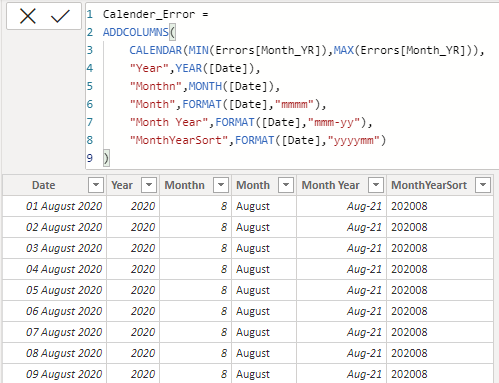Click Year value in the 07 August row
This screenshot has width=499, height=383.
tap(133, 332)
